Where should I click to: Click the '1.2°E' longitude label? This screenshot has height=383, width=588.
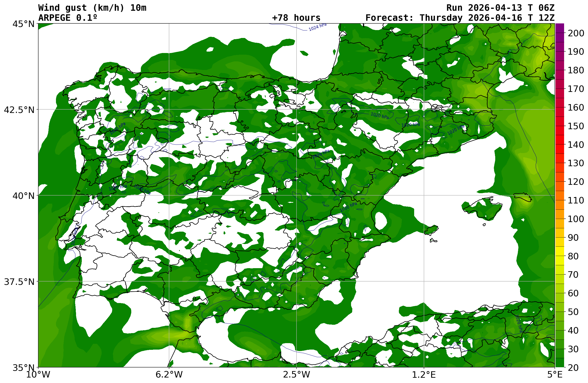[x=424, y=375]
